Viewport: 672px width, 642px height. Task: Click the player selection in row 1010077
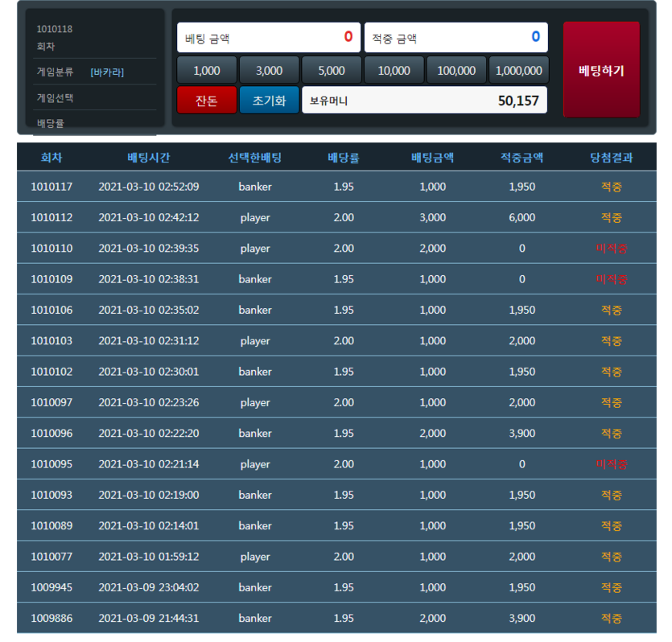(255, 557)
